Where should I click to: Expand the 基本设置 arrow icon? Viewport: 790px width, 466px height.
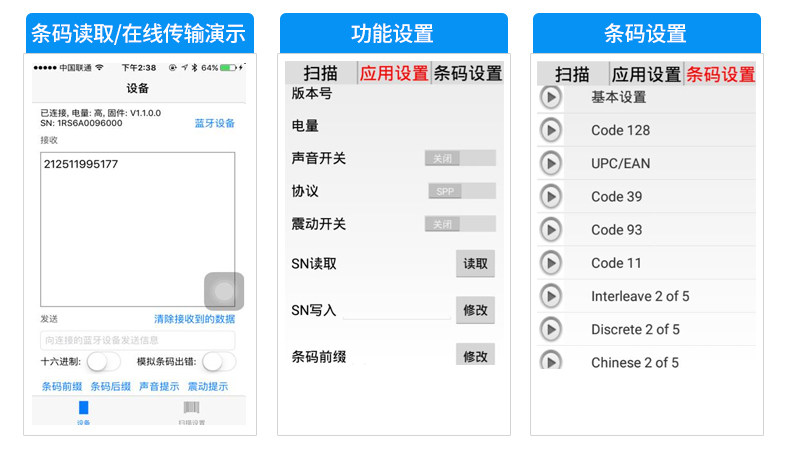click(550, 97)
